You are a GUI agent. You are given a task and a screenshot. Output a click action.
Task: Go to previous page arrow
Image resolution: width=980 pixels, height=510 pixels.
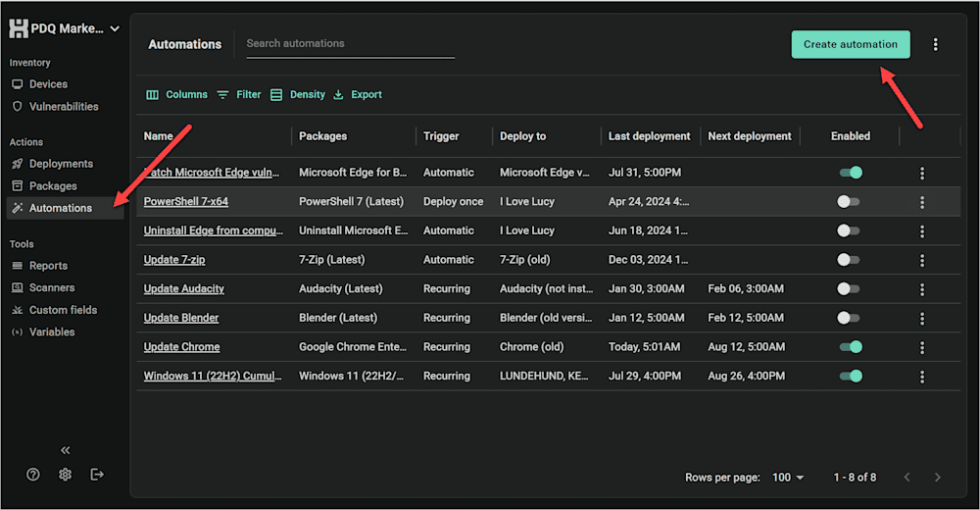click(x=906, y=477)
